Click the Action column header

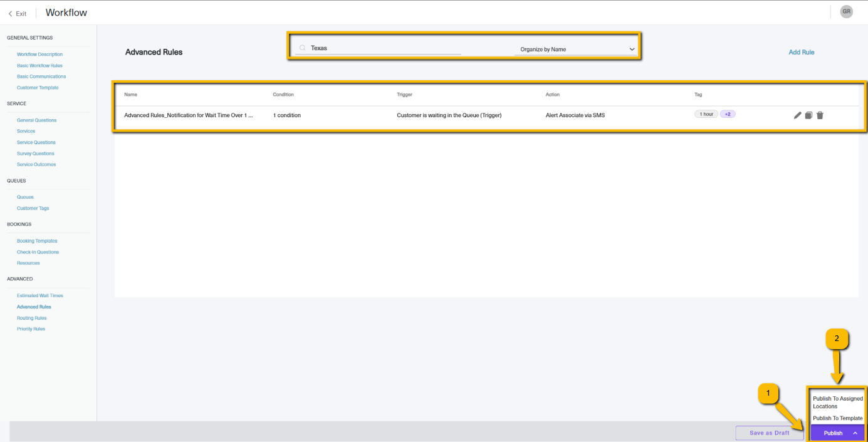(553, 95)
